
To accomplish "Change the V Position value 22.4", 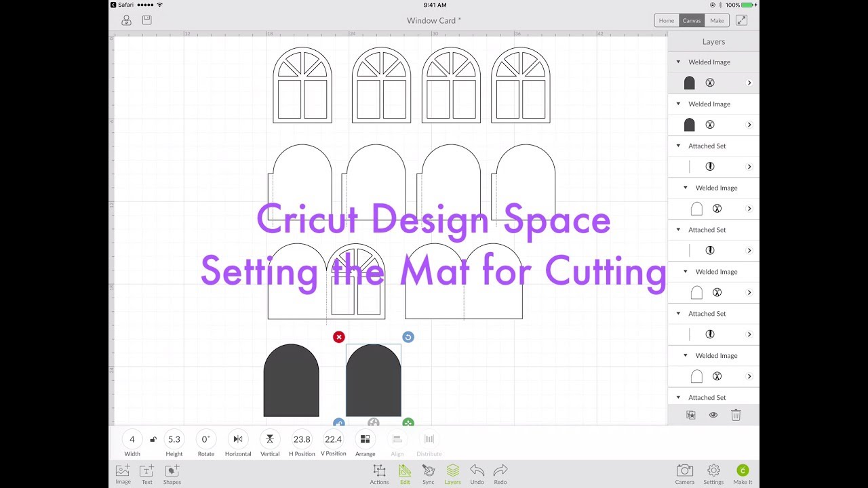I will (x=333, y=439).
